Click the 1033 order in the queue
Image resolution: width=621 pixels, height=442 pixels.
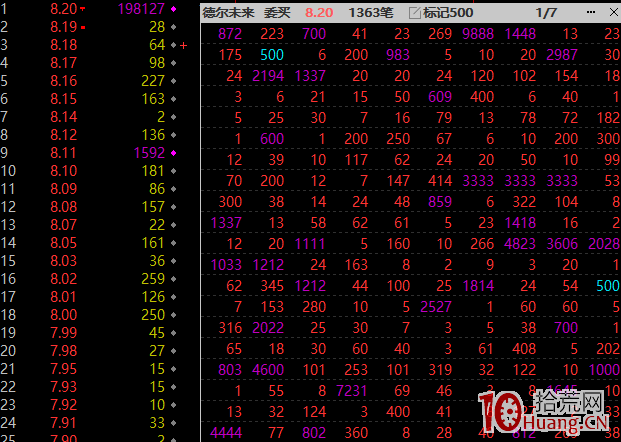[226, 265]
